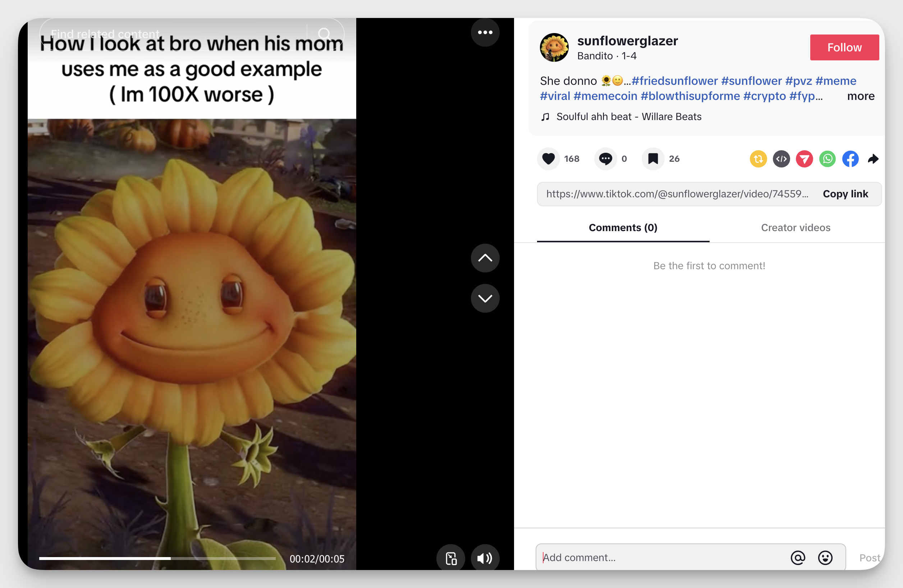Share to Facebook
Viewport: 903px width, 588px height.
(x=850, y=159)
